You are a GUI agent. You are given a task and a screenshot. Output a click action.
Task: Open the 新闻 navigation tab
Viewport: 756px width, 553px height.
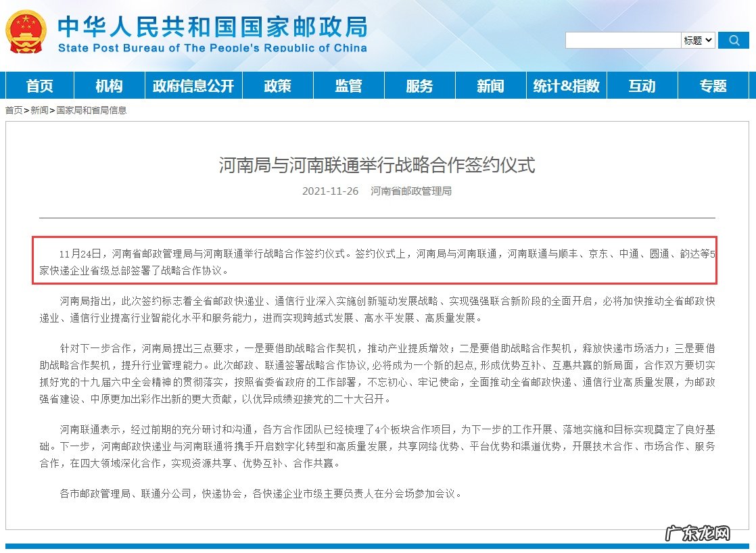pos(490,85)
